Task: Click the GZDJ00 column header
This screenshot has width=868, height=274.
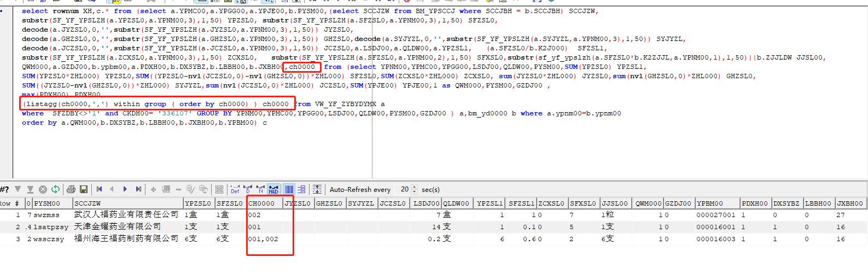Action: 678,203
